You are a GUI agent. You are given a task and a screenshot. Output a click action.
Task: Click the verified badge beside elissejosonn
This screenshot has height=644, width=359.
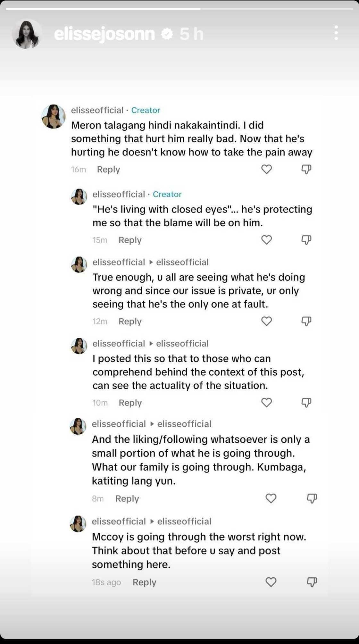(x=167, y=34)
